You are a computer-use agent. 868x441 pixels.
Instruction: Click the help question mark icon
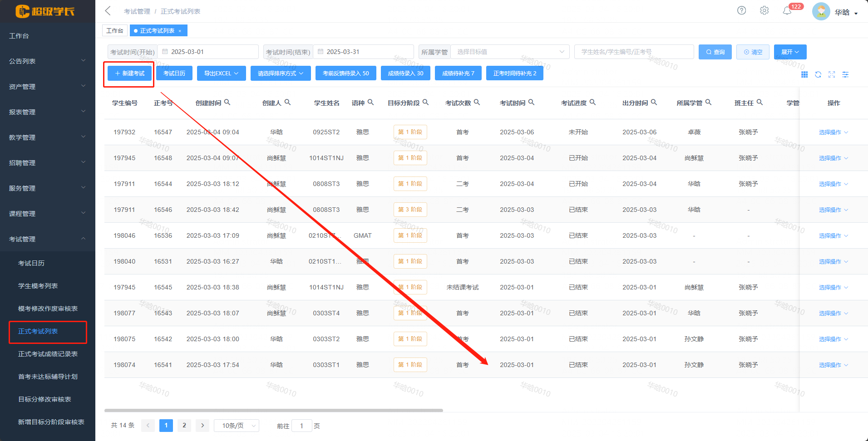tap(741, 10)
